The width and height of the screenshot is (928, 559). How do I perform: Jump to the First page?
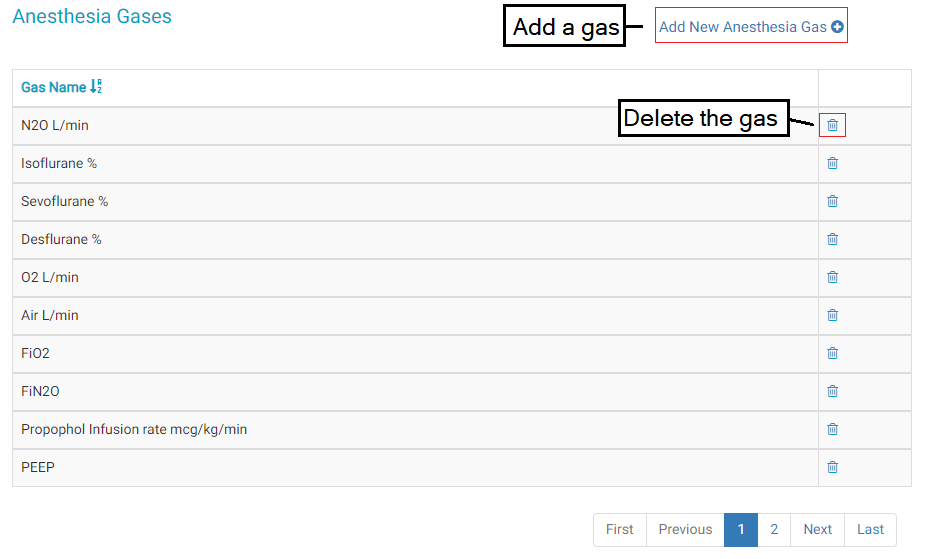(x=620, y=530)
